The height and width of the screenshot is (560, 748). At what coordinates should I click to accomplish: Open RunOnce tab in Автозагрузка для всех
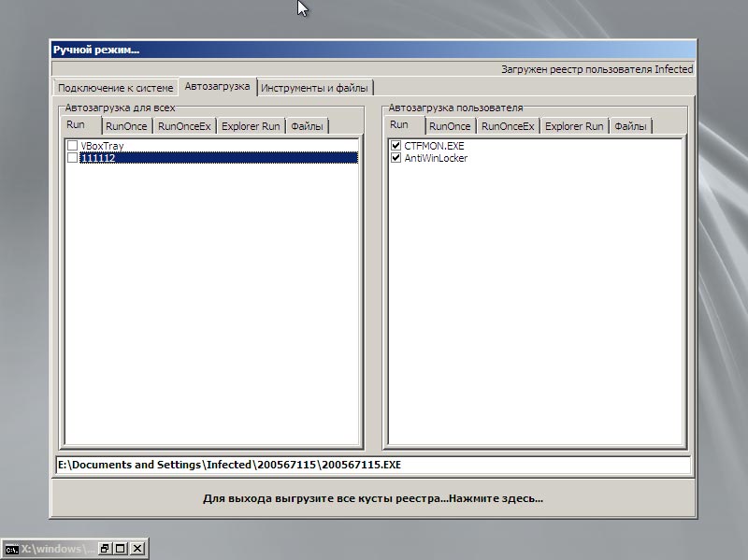click(x=126, y=126)
